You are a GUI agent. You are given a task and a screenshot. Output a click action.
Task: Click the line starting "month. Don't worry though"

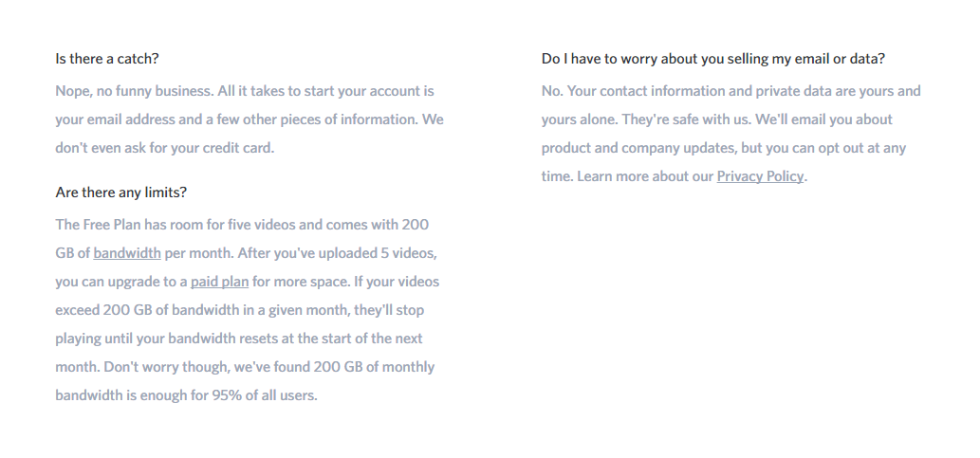[245, 367]
